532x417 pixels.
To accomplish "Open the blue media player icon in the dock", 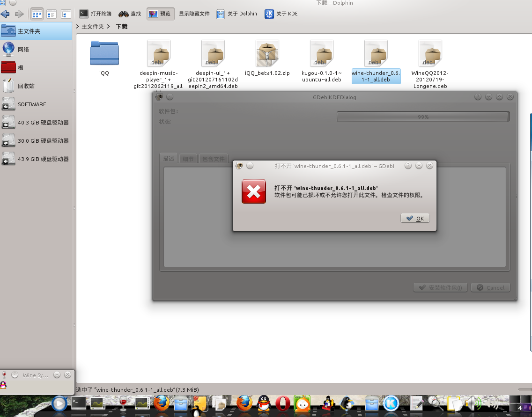I will tap(59, 404).
